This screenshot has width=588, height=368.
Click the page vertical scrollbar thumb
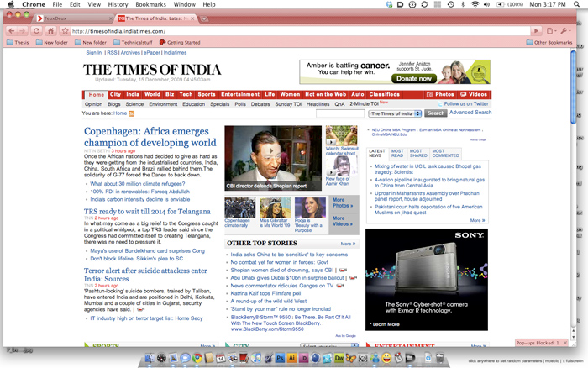(573, 87)
